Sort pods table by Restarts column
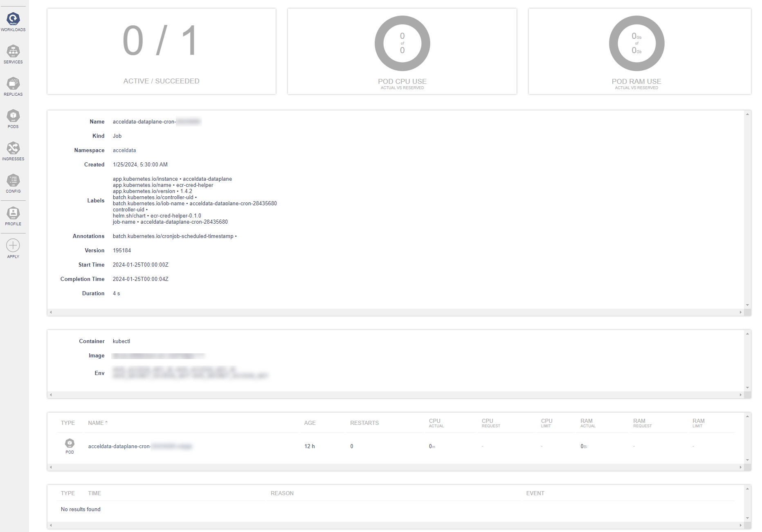 [x=364, y=423]
